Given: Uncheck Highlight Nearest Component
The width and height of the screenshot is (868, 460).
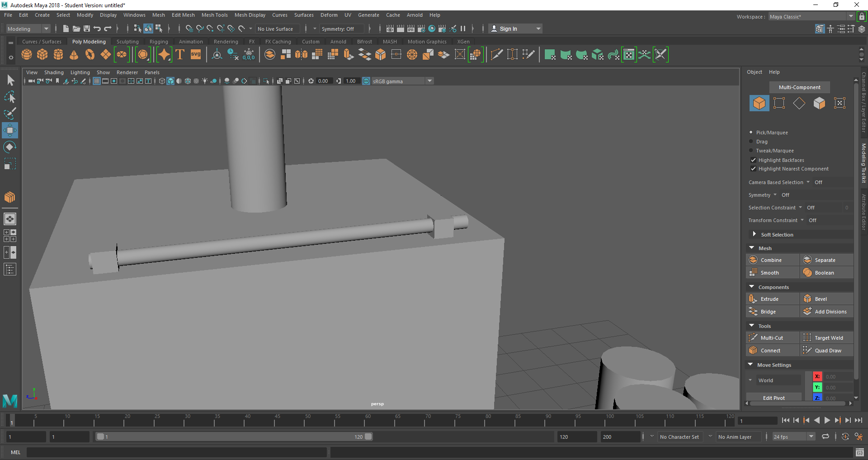Looking at the screenshot, I should click(753, 169).
